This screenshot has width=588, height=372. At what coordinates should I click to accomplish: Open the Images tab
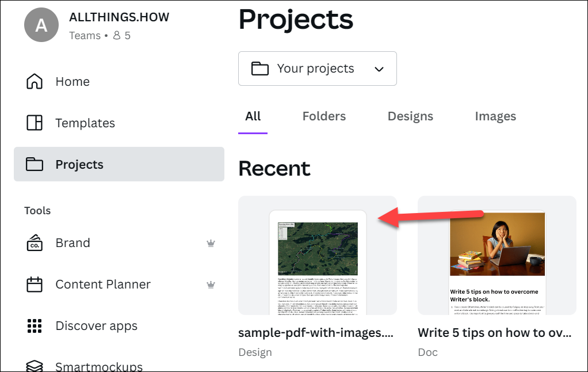pyautogui.click(x=495, y=116)
